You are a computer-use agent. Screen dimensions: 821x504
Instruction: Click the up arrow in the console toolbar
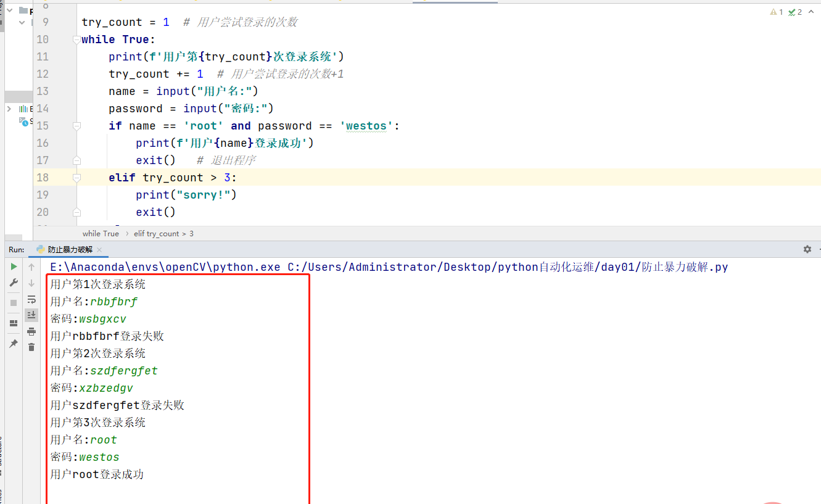coord(31,266)
